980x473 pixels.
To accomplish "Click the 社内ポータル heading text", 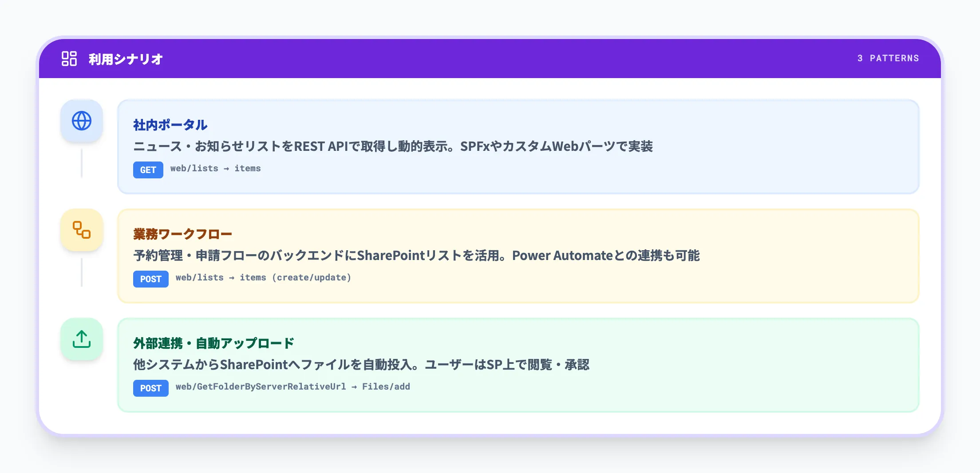I will coord(170,125).
